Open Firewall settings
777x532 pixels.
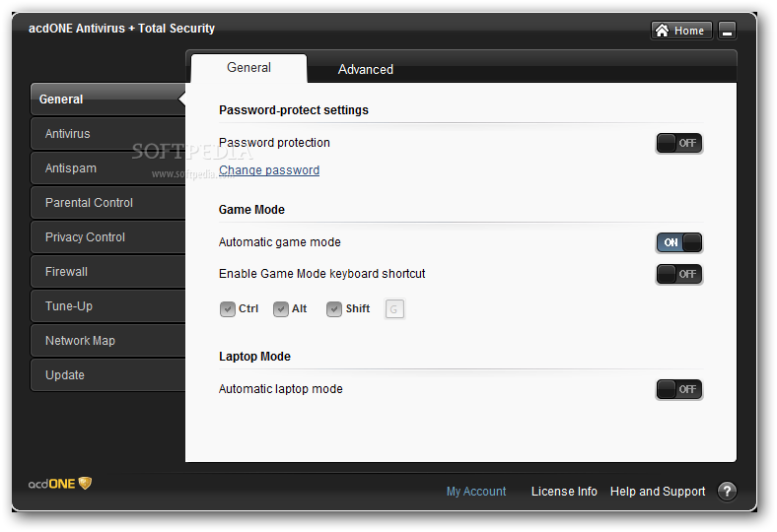coord(108,272)
